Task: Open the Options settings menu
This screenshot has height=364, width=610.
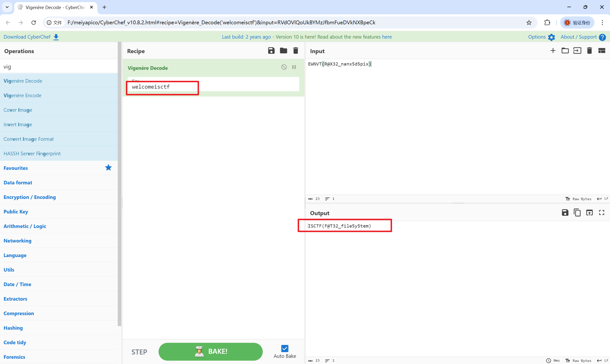Action: click(541, 37)
